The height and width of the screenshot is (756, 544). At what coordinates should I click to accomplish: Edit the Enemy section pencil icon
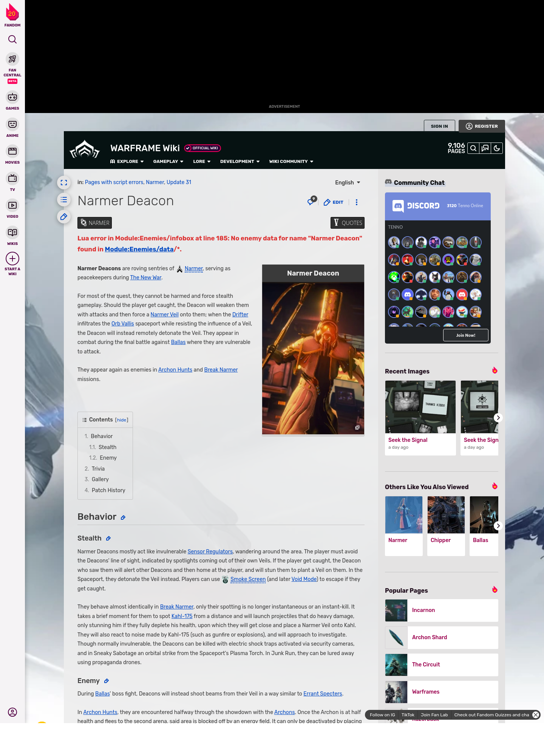(107, 681)
